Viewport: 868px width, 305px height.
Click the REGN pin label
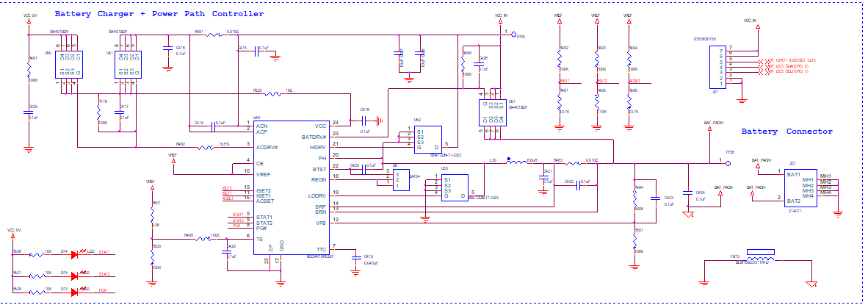(x=319, y=179)
